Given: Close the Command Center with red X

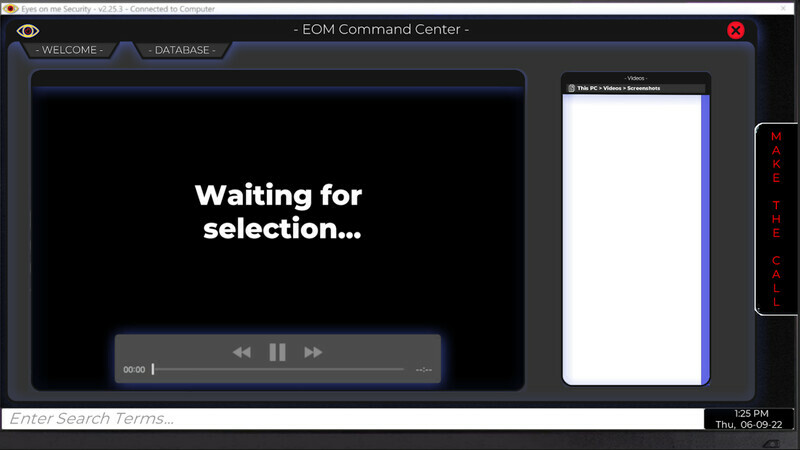Looking at the screenshot, I should [736, 30].
